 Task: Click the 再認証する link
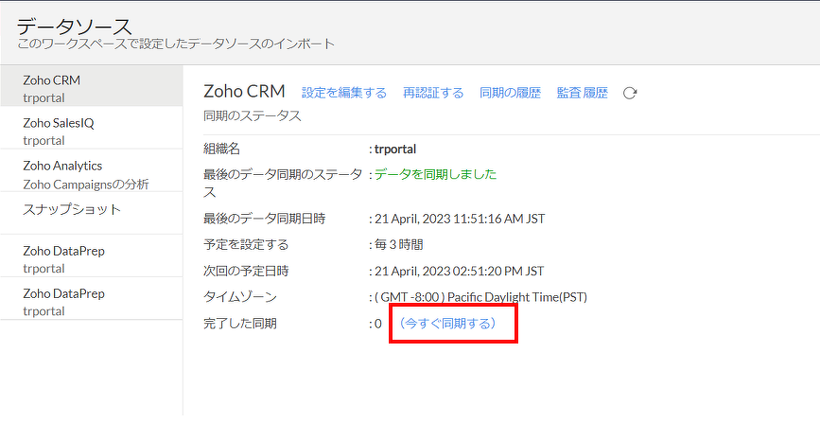tap(433, 93)
